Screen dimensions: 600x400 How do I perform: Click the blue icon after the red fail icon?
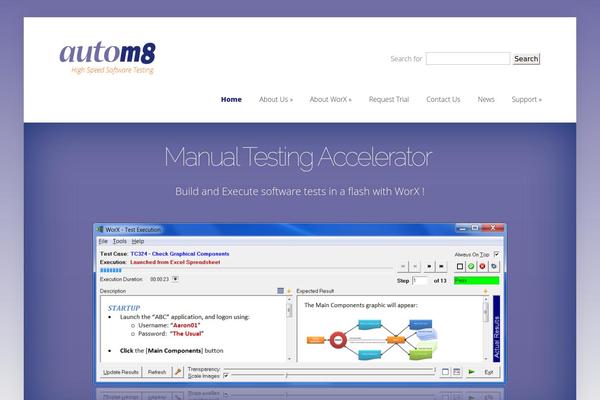[x=494, y=266]
